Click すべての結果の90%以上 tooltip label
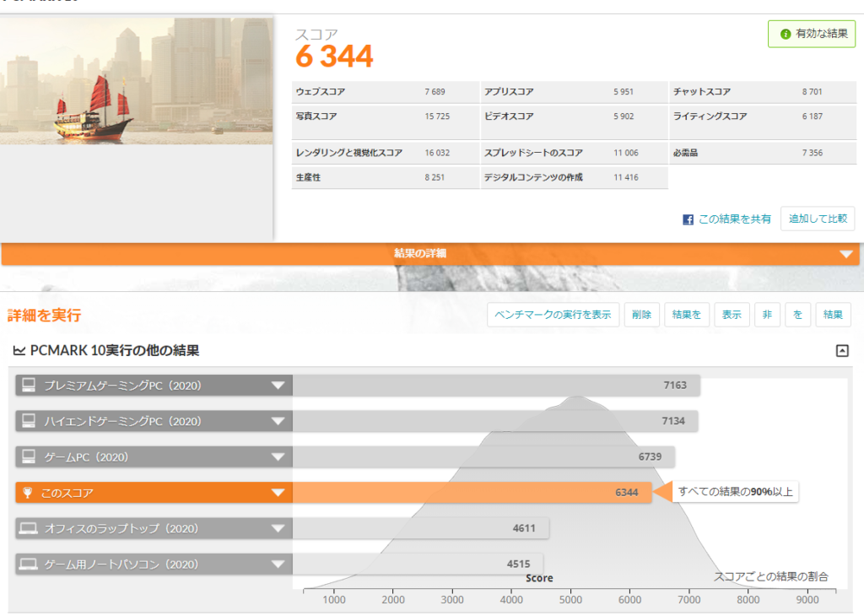Screen dimensions: 864x616 tap(735, 491)
